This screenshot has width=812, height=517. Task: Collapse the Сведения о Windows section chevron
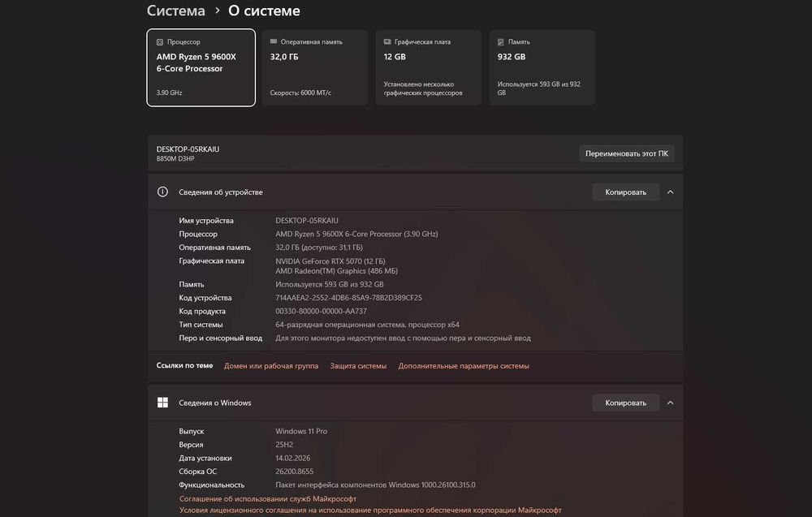coord(670,403)
